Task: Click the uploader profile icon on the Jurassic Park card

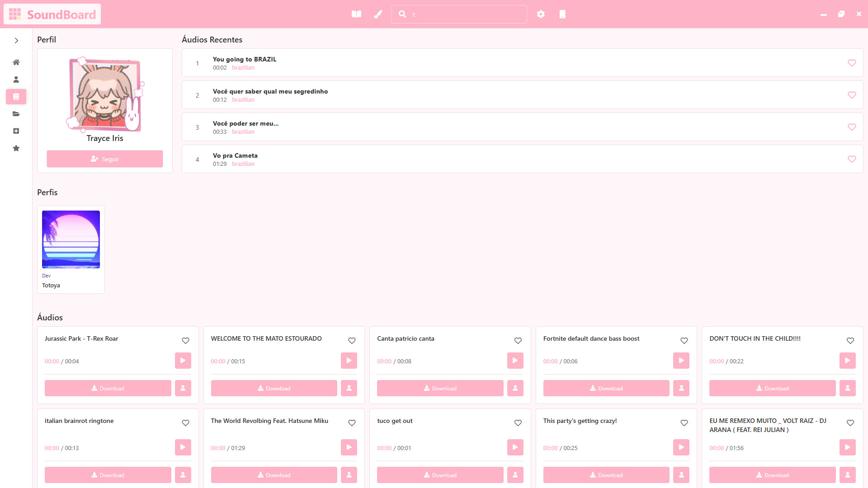Action: pos(183,388)
